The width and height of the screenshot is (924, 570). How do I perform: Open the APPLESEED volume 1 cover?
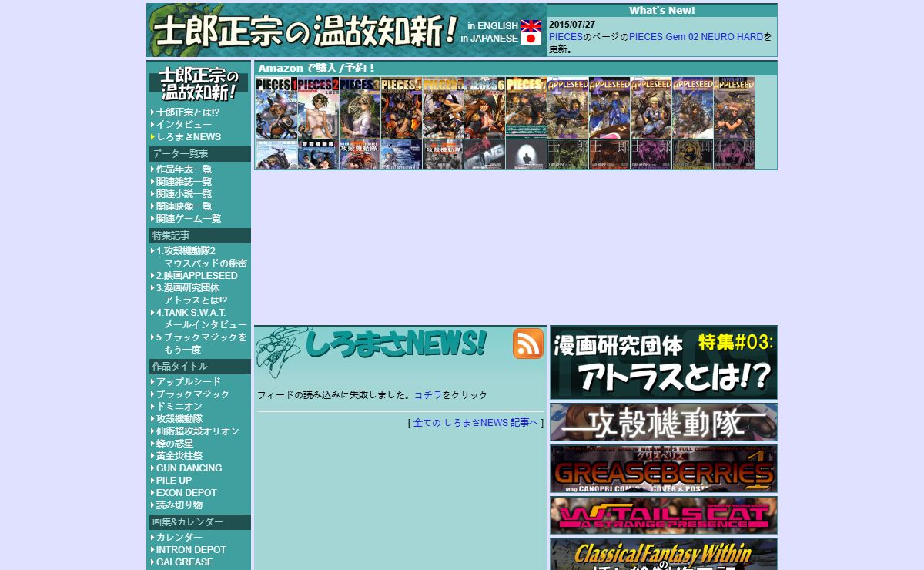(567, 108)
